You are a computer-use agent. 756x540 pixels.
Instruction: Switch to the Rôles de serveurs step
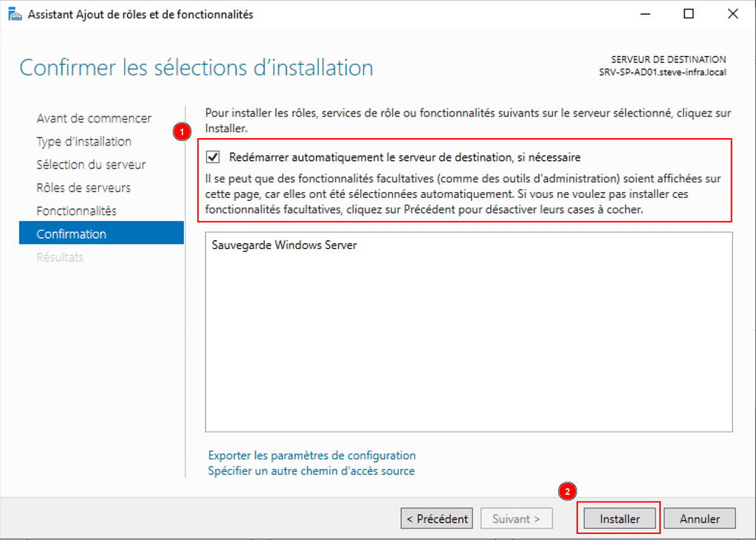(x=83, y=188)
